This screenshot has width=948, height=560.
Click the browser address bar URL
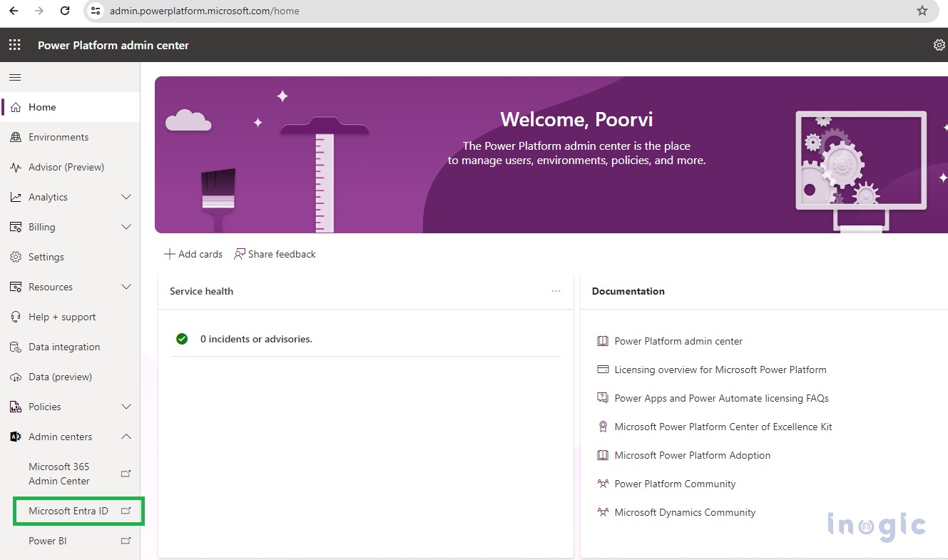coord(205,11)
